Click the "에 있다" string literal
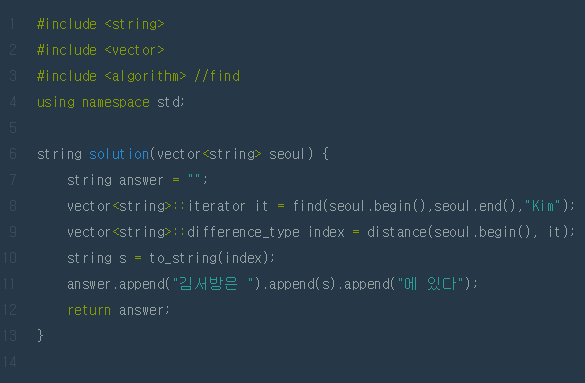The height and width of the screenshot is (383, 585). pyautogui.click(x=430, y=284)
